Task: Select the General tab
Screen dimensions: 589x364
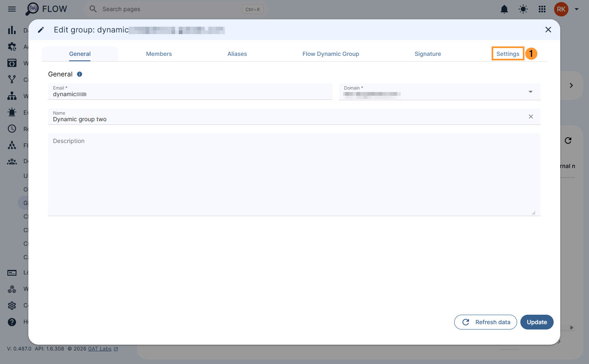Action: coord(80,54)
